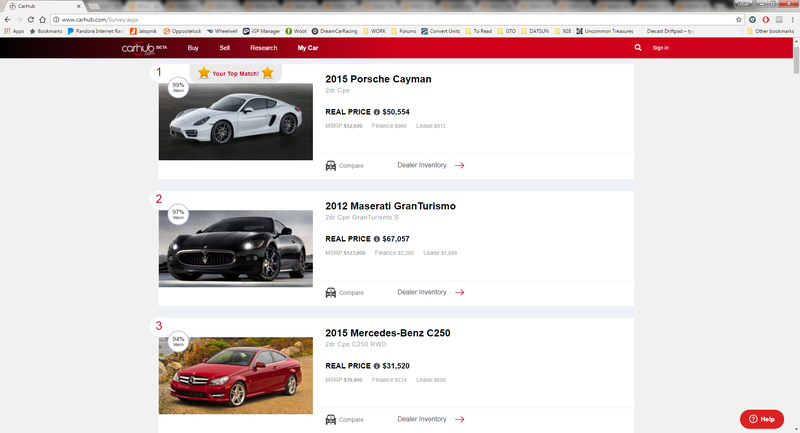Open the 2015 Mercedes-Benz C250 title link
This screenshot has height=433, width=800.
pyautogui.click(x=388, y=333)
